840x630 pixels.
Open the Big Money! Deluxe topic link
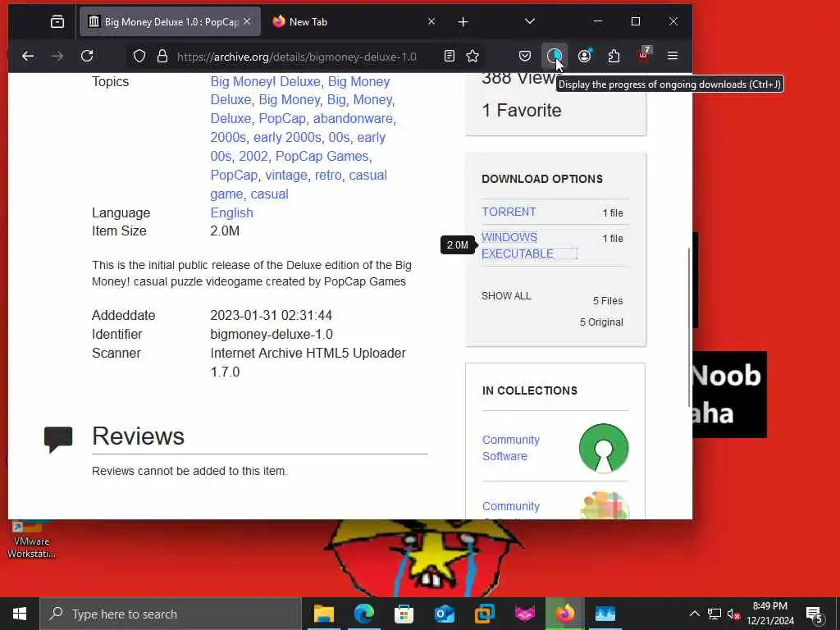click(265, 81)
